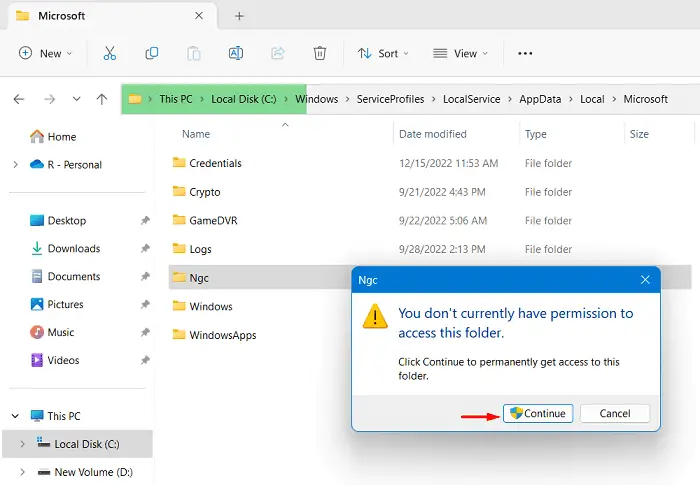Screen dimensions: 700x485
Task: Expand Local Disk (C:) tree node
Action: click(22, 444)
